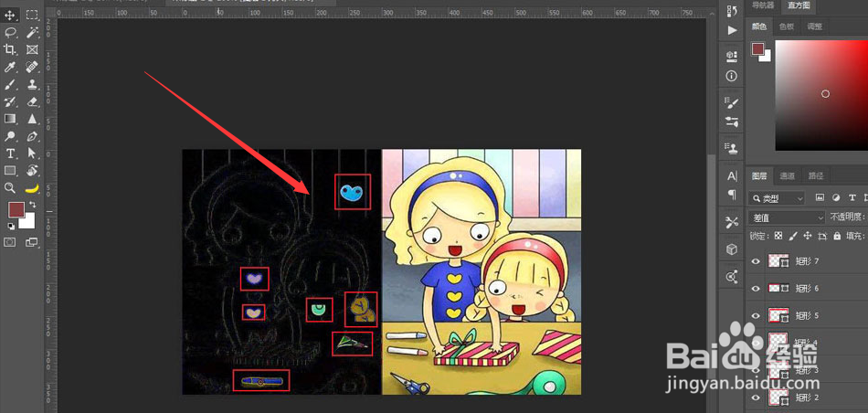Image resolution: width=868 pixels, height=413 pixels.
Task: Switch to the 调整 tab
Action: (x=814, y=26)
